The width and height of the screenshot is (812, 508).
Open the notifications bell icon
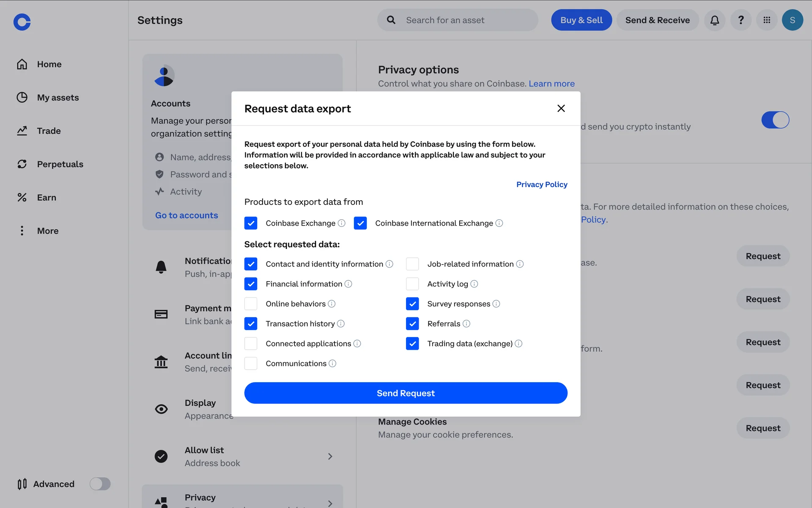click(x=714, y=20)
